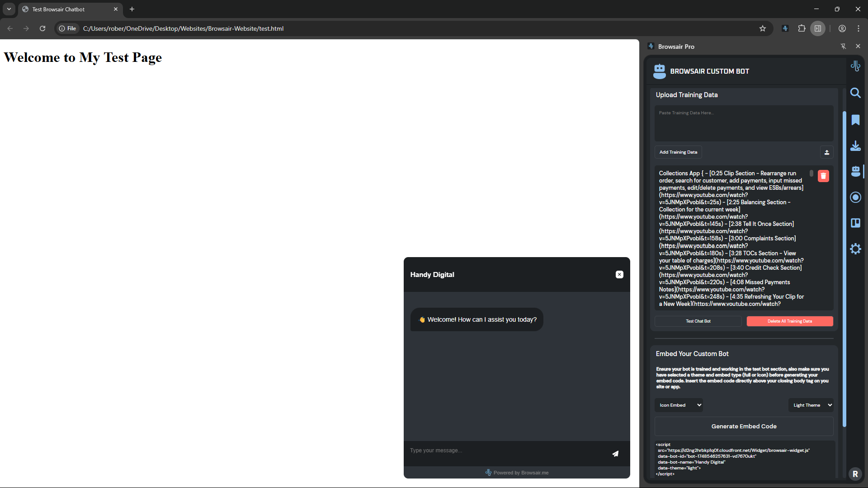Open the Trello board icon in sidebar
Image resolution: width=868 pixels, height=488 pixels.
tap(855, 223)
